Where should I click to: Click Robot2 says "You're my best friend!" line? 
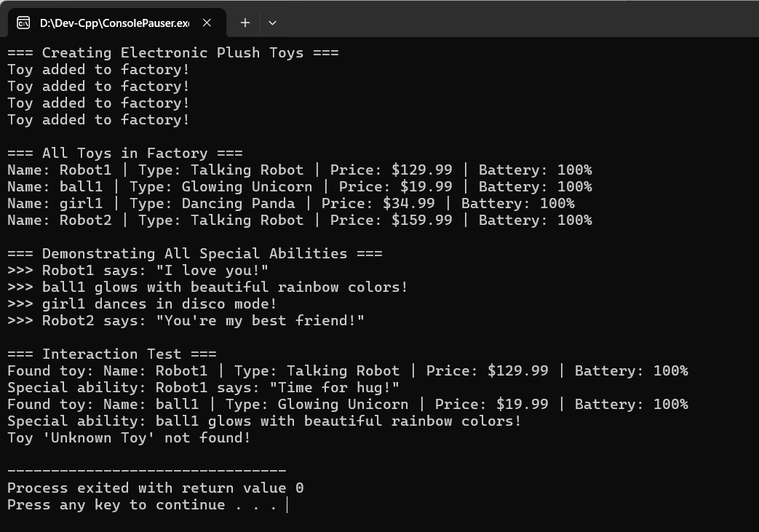tap(186, 320)
